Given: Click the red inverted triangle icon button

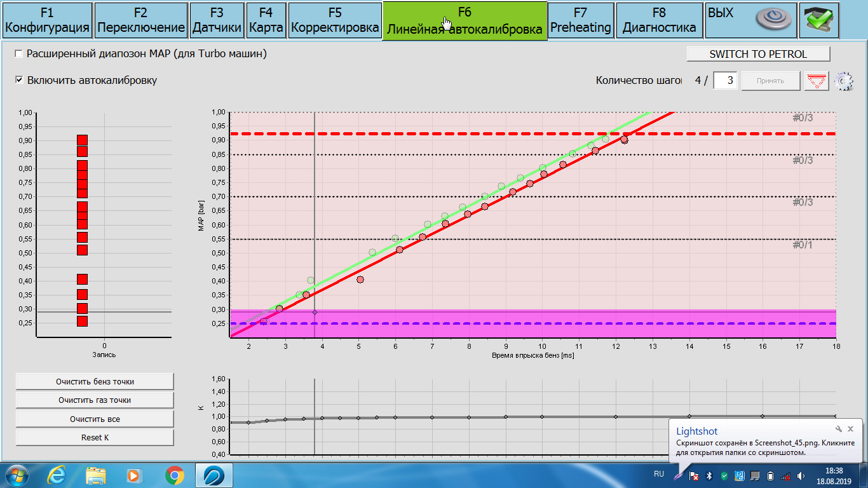Looking at the screenshot, I should coord(817,81).
